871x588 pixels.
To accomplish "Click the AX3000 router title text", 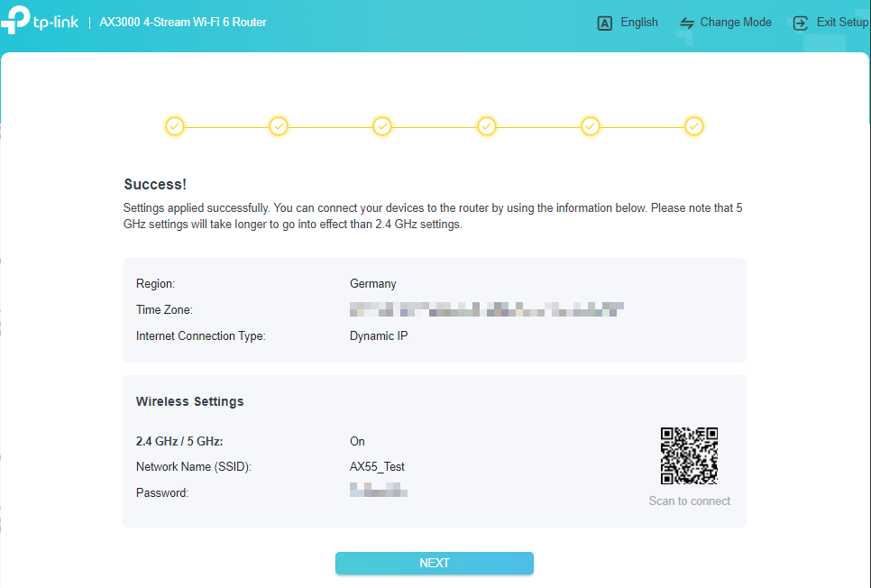I will 182,22.
